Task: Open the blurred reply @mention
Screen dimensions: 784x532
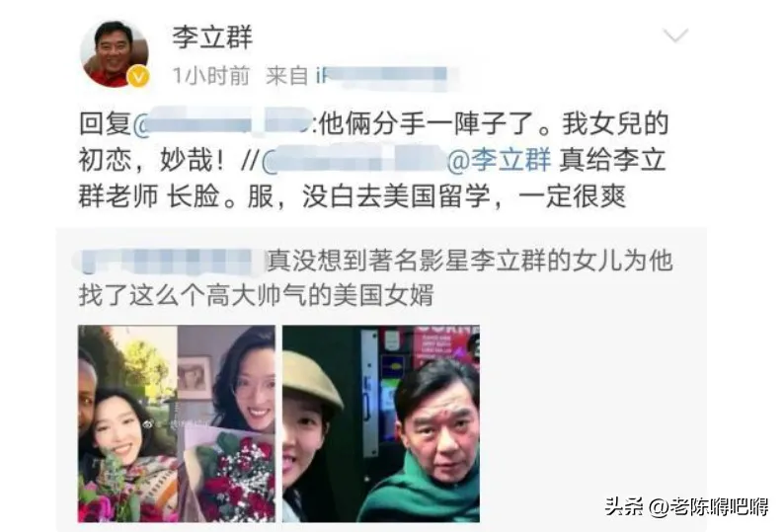Action: [222, 123]
